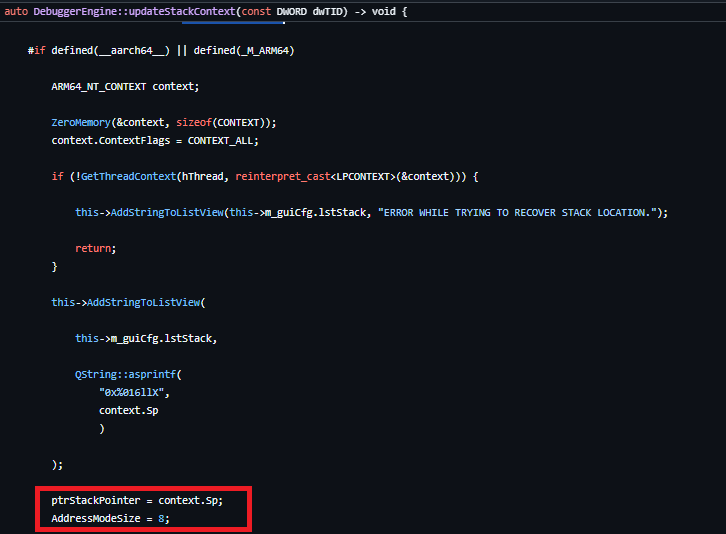The width and height of the screenshot is (726, 534).
Task: Click the numeric value 8
Action: (x=161, y=518)
